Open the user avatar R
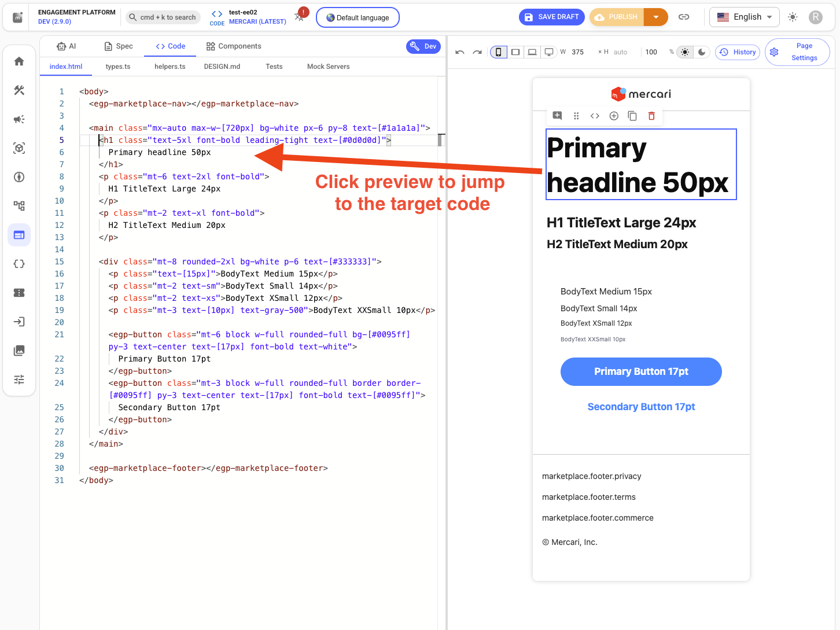840x630 pixels. (x=816, y=17)
